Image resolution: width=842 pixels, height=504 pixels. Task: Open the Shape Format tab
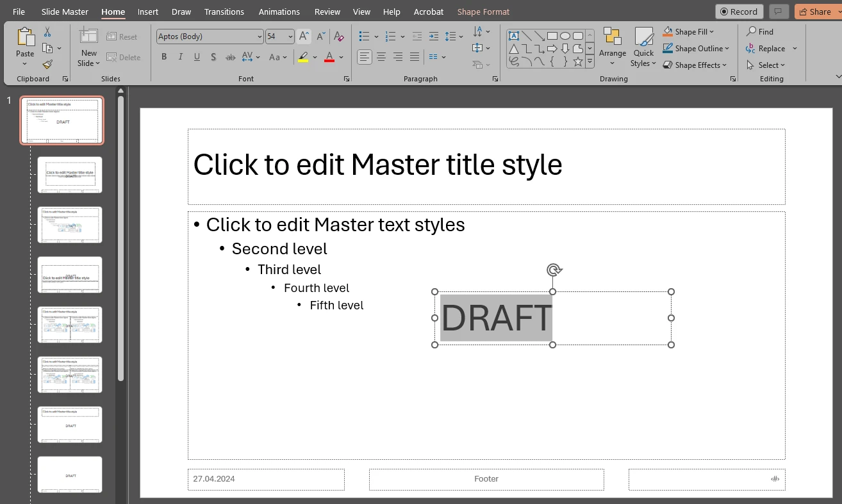483,11
